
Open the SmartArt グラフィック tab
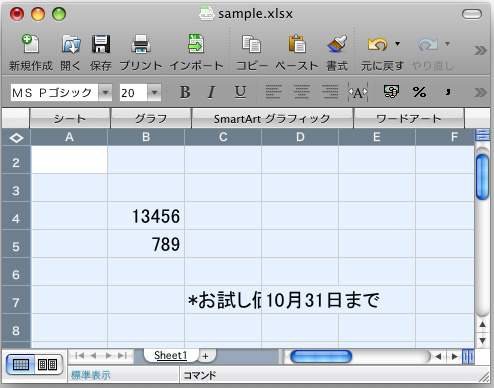[x=272, y=119]
